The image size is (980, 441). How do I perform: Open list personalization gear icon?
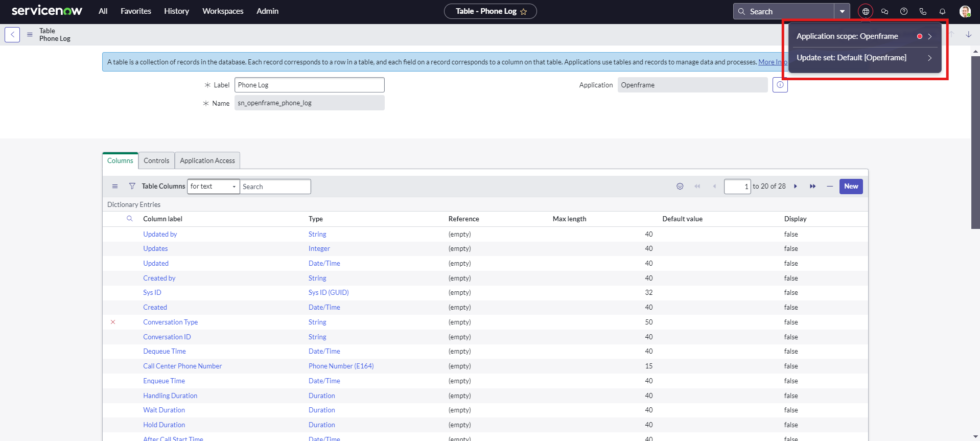pos(680,187)
